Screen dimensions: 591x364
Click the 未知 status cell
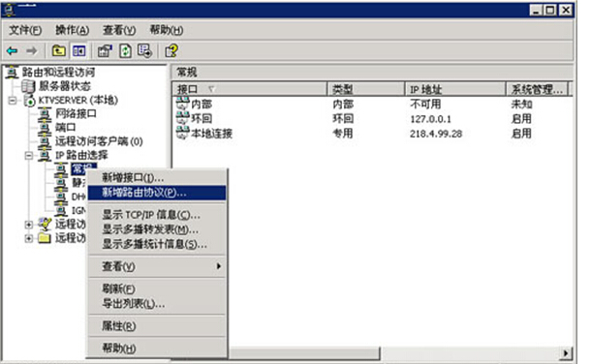521,104
